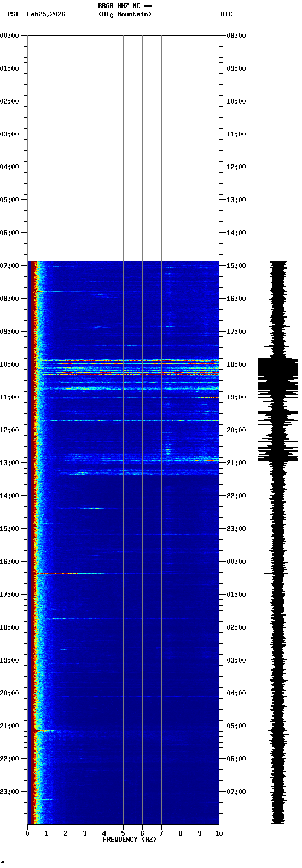
Task: Click frequency tick label '10'
Action: tap(219, 833)
